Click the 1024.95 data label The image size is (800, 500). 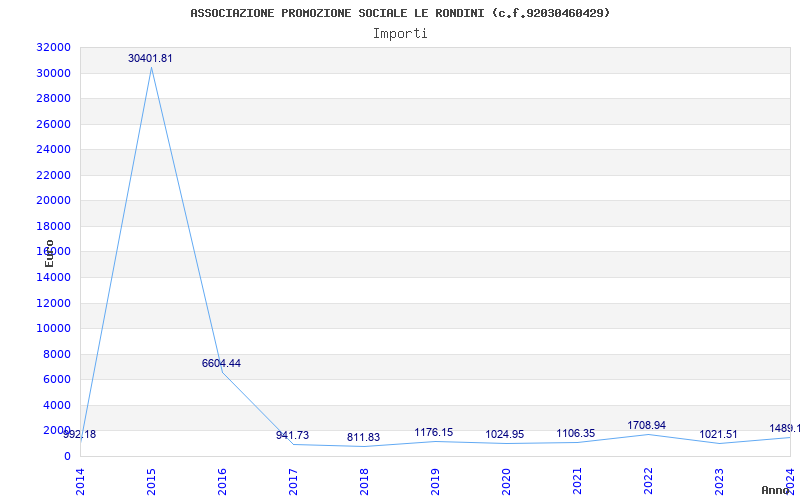pos(505,434)
